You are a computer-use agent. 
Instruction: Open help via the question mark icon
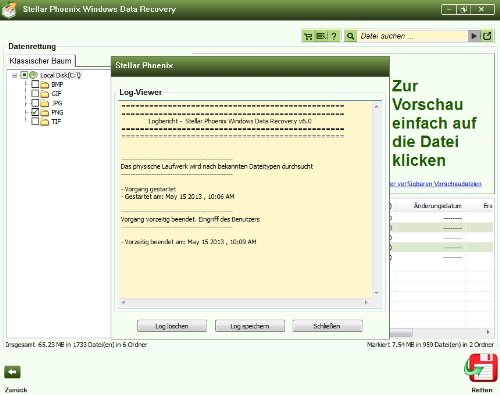coord(334,36)
